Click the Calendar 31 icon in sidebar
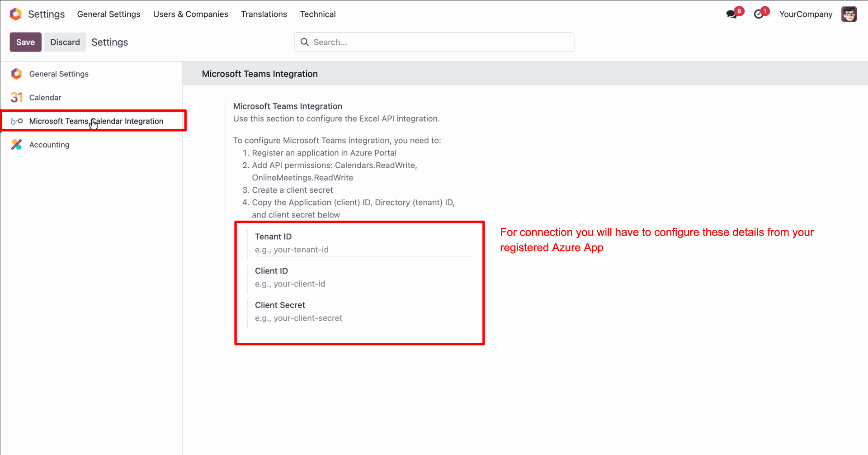The height and width of the screenshot is (455, 868). 17,97
